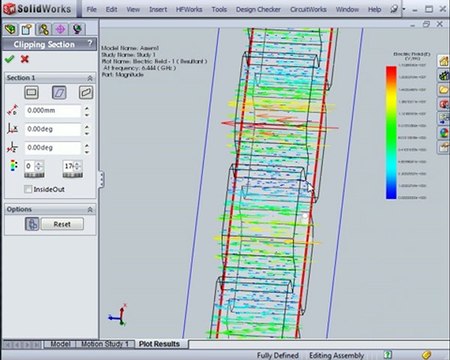This screenshot has height=360, width=450.
Task: Collapse the Options group
Action: click(90, 209)
